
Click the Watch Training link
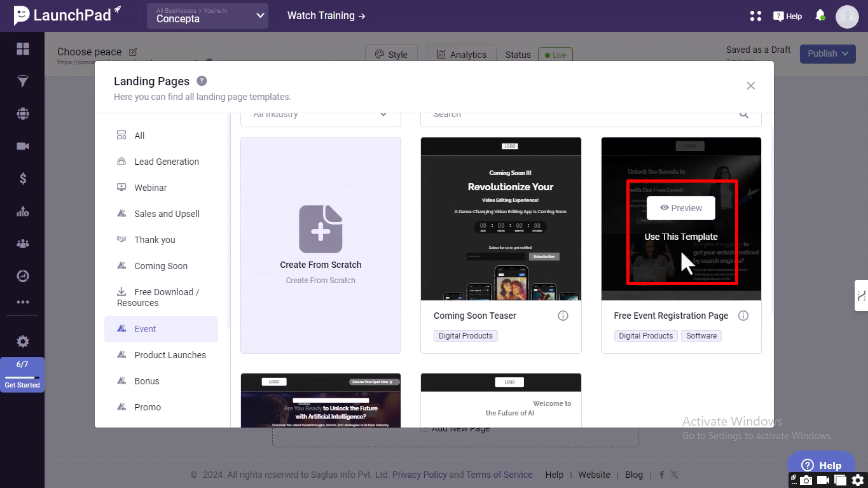[x=326, y=16]
